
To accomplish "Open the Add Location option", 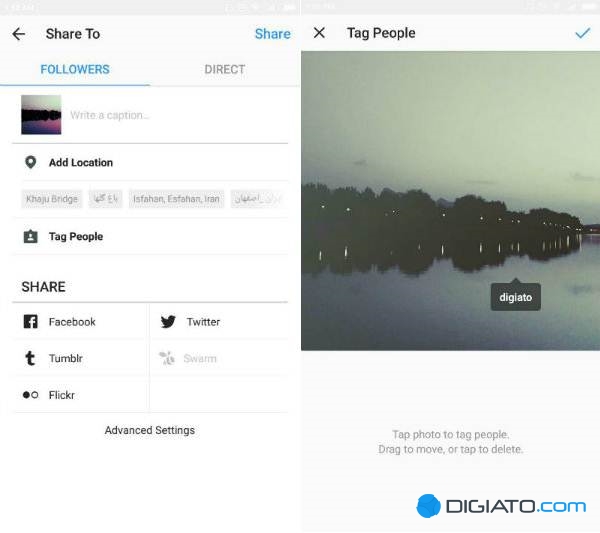I will pyautogui.click(x=150, y=162).
